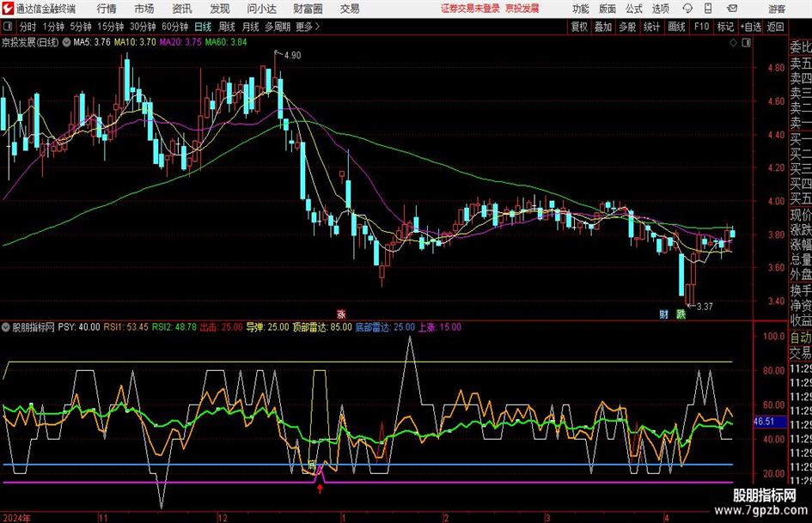
Task: Click +自选 to add to watchlist
Action: click(x=751, y=27)
